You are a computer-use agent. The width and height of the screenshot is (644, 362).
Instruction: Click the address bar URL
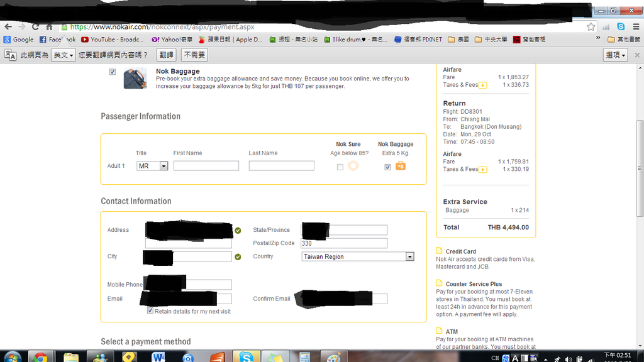pyautogui.click(x=162, y=26)
